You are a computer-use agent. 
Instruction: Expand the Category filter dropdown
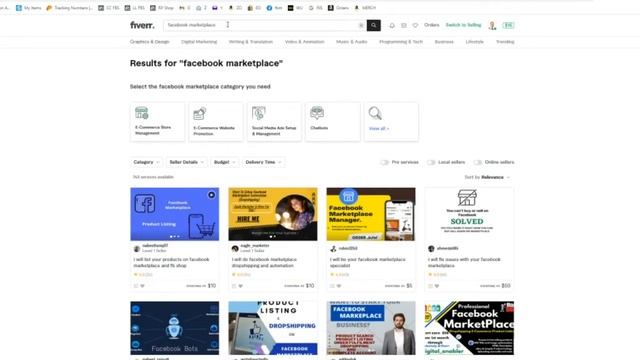pos(146,162)
